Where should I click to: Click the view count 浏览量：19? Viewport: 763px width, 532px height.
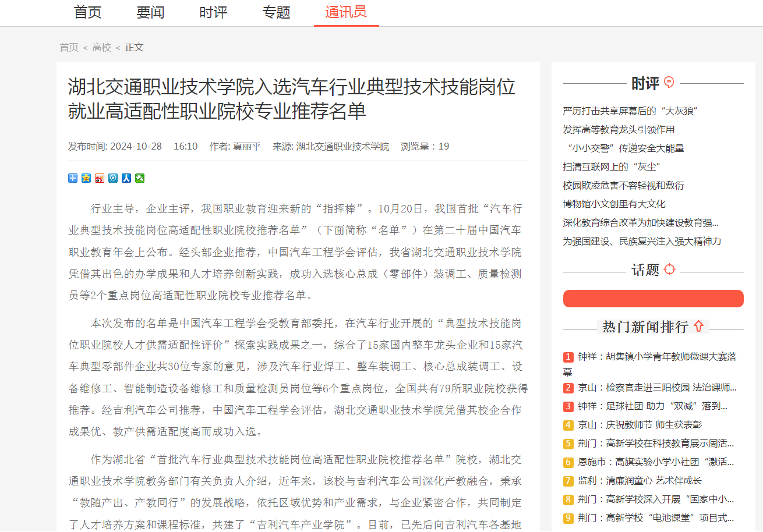(425, 146)
